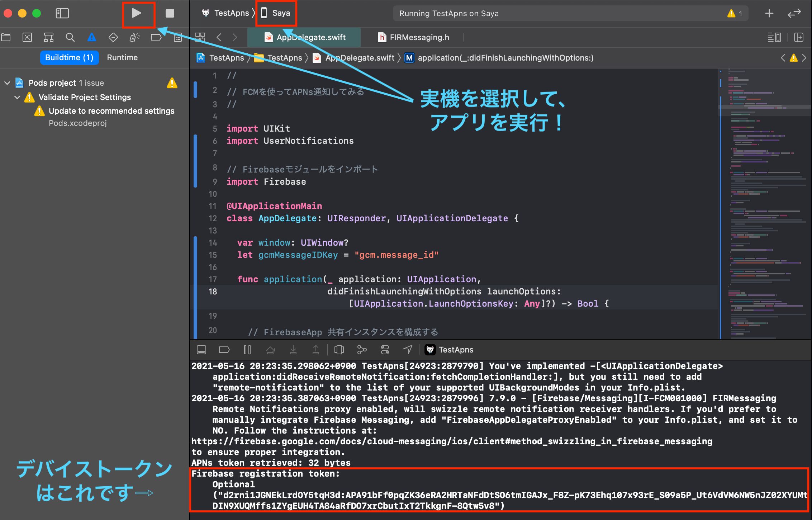Open debug memory graph

[x=362, y=350]
